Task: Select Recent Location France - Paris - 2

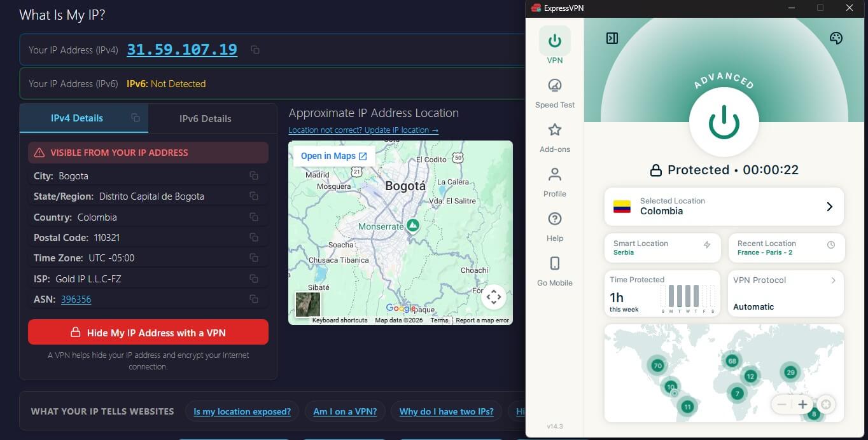Action: pos(787,248)
